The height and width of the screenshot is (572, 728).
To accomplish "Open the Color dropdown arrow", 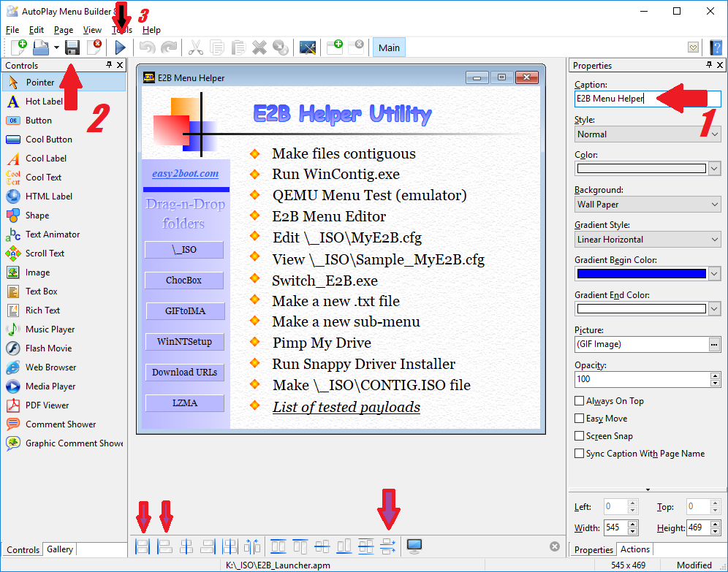I will click(715, 169).
